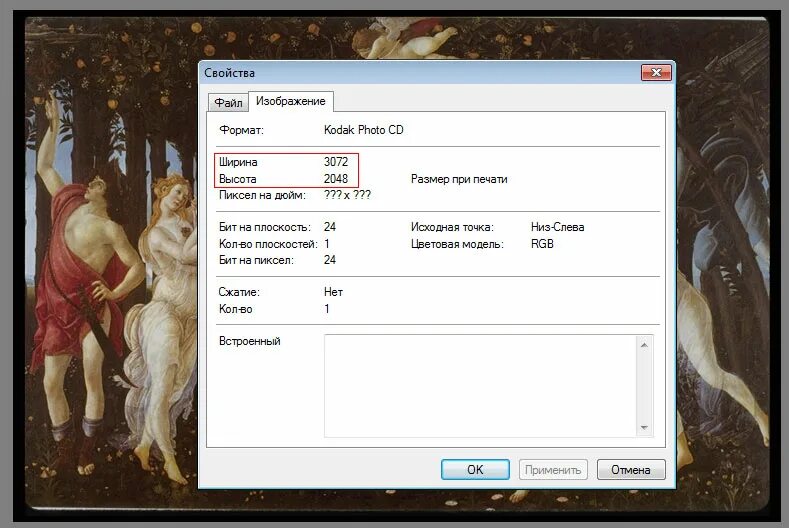This screenshot has width=789, height=528.
Task: Click the Высота label
Action: coord(238,179)
